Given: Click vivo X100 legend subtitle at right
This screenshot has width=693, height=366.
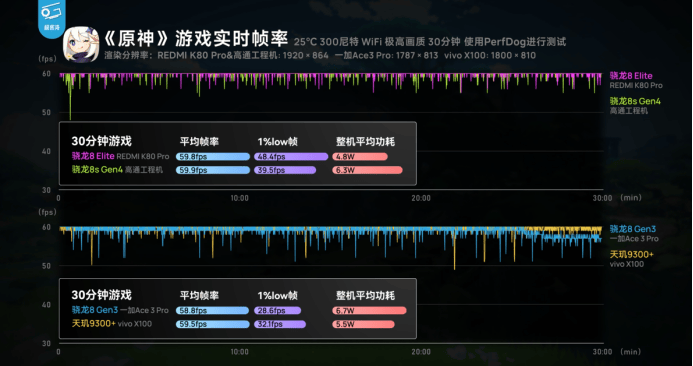Looking at the screenshot, I should [x=627, y=264].
